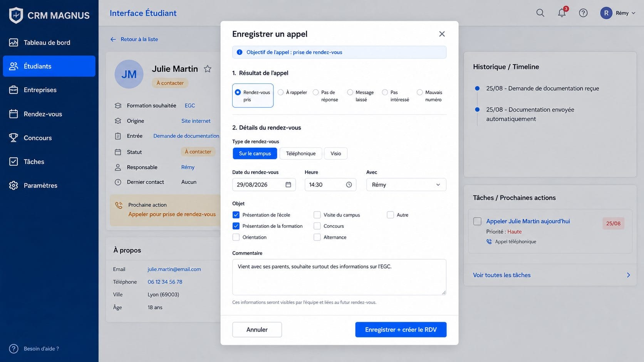Click the chevron beside Voir toutes les tâches
644x362 pixels.
(628, 275)
